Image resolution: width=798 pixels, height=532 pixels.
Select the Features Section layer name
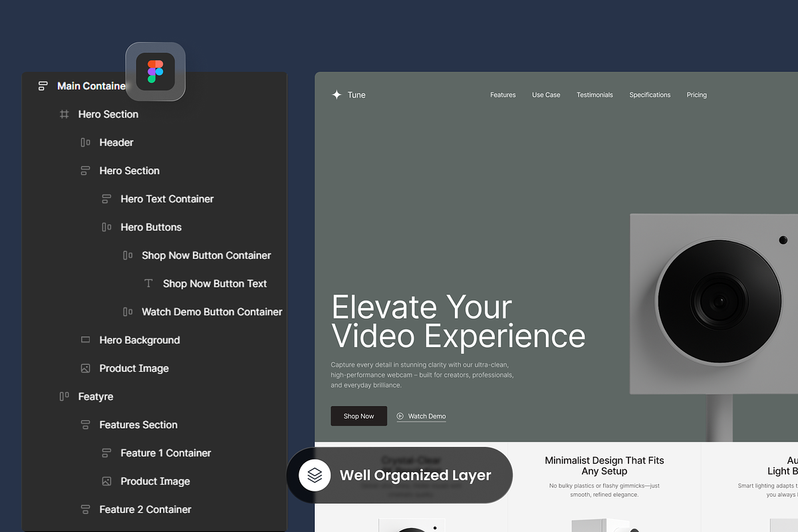click(138, 425)
